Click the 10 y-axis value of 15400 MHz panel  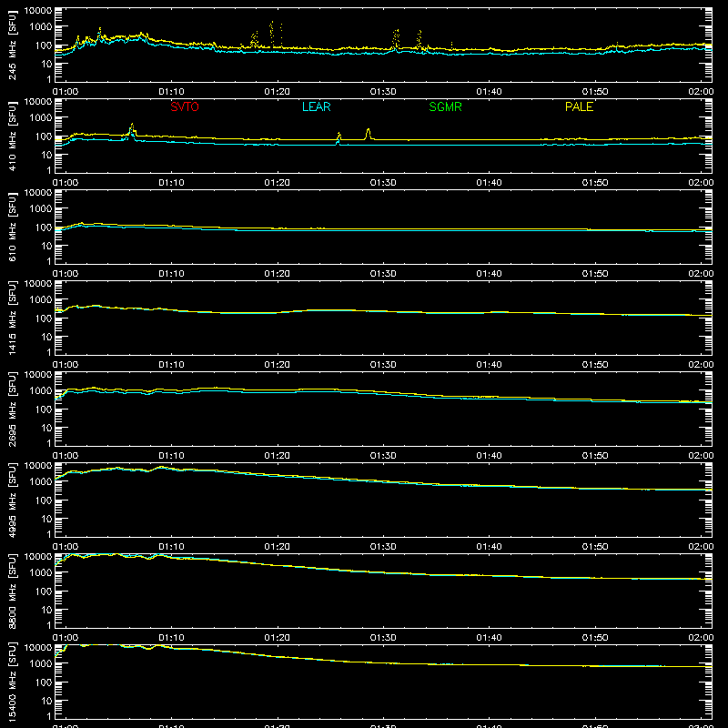coord(47,701)
